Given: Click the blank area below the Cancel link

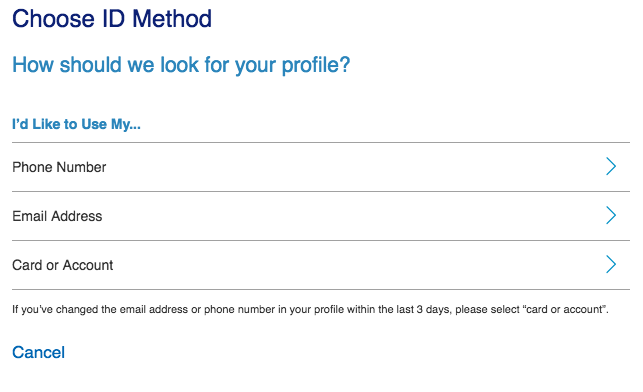Looking at the screenshot, I should (x=321, y=378).
